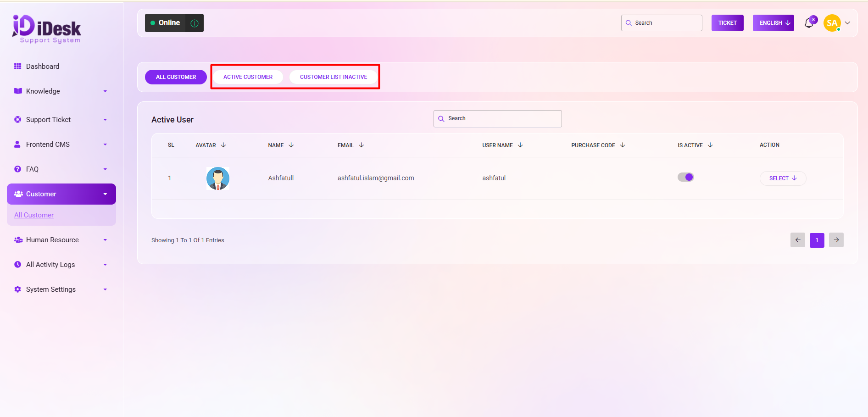The height and width of the screenshot is (417, 868).
Task: Click the iDesk logo in sidebar
Action: (x=47, y=29)
